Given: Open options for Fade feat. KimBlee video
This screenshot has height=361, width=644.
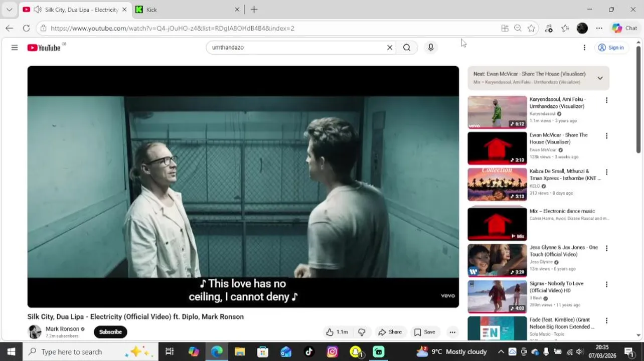Looking at the screenshot, I should tap(606, 320).
